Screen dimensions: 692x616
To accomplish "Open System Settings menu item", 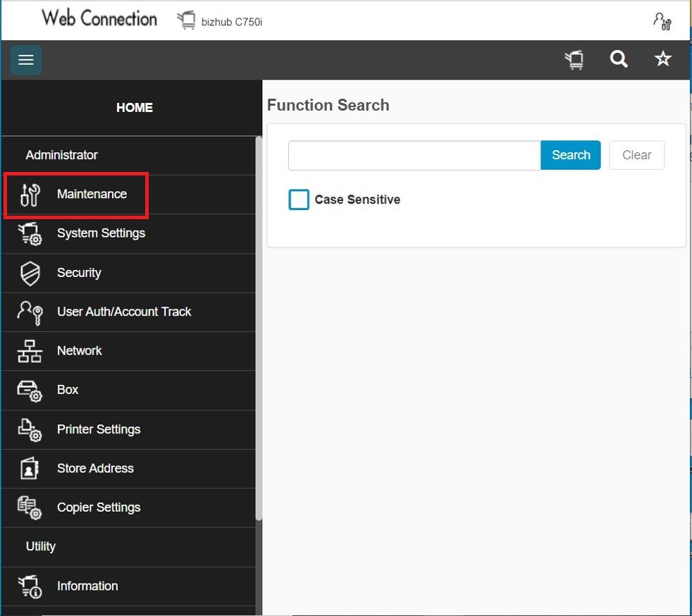I will click(101, 233).
